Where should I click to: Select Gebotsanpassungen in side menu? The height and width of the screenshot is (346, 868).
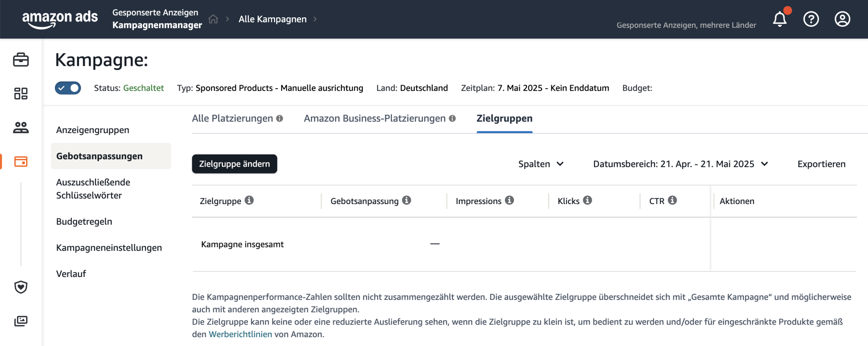(x=111, y=156)
